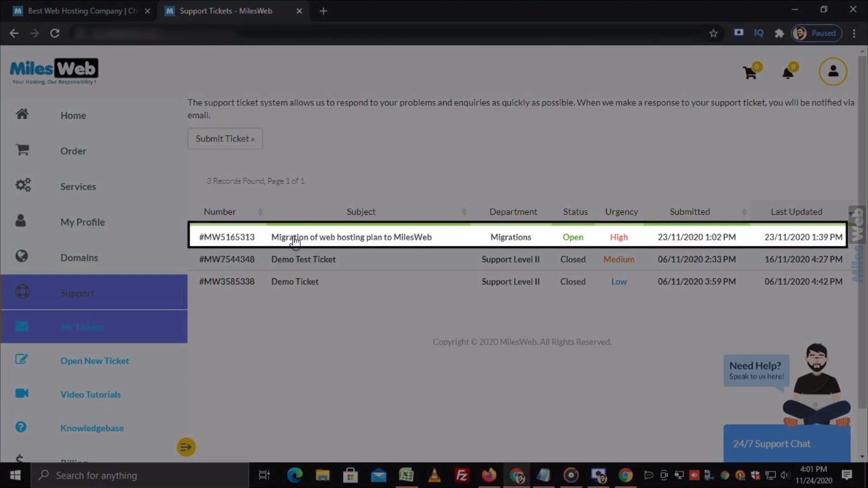Open the Open New Ticket sidebar link
Image resolution: width=868 pixels, height=488 pixels.
pyautogui.click(x=95, y=361)
